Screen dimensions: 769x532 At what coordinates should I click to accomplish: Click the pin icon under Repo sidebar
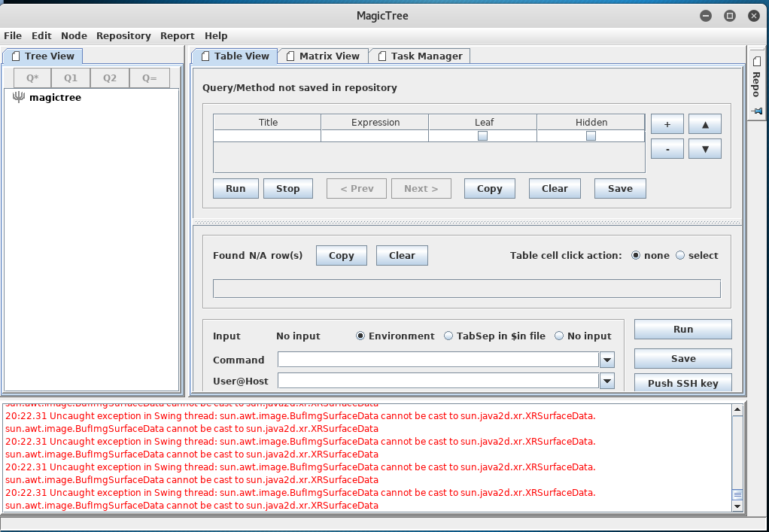coord(757,111)
